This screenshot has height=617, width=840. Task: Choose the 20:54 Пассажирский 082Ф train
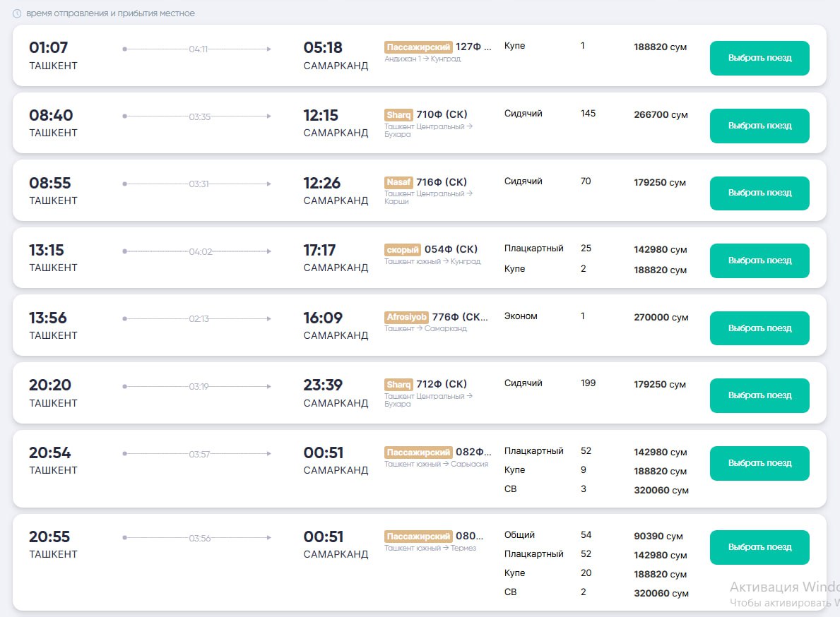point(759,463)
